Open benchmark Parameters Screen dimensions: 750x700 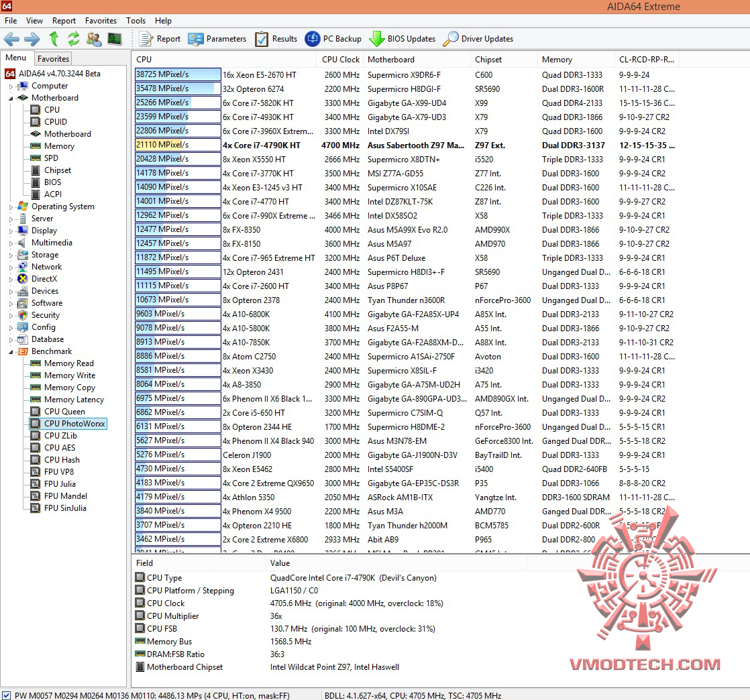(217, 39)
